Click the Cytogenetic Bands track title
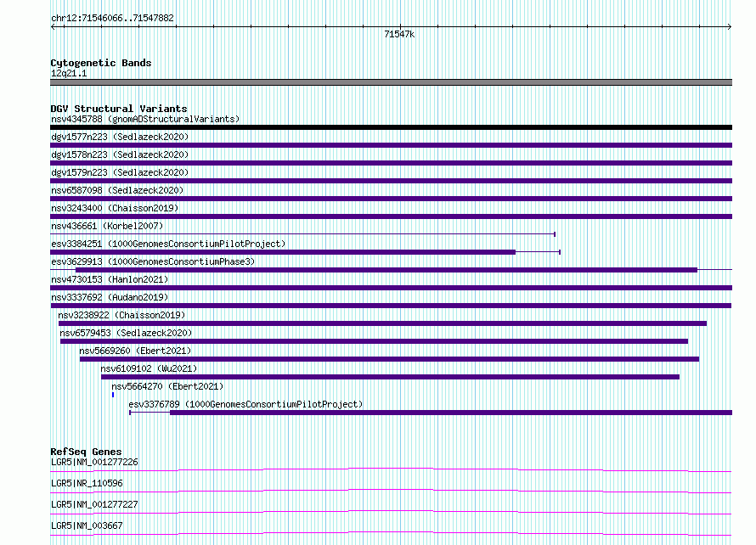Viewport: 756px width, 545px height. point(101,63)
